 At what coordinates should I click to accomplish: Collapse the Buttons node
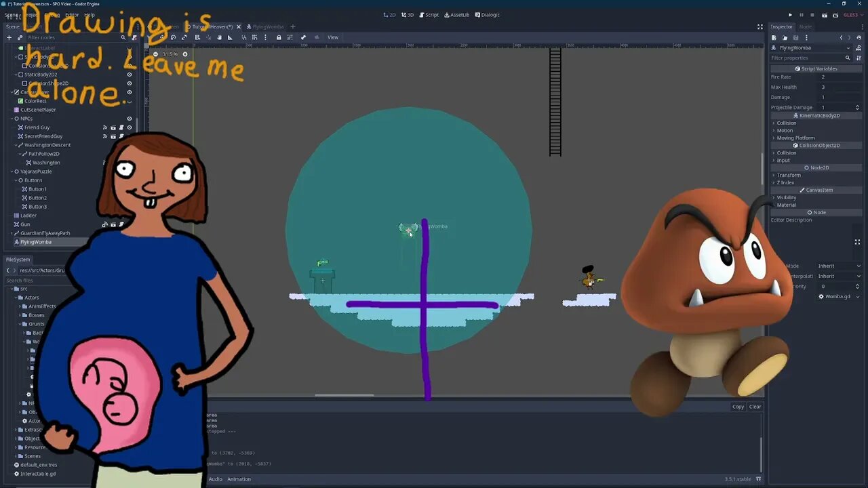click(x=16, y=180)
